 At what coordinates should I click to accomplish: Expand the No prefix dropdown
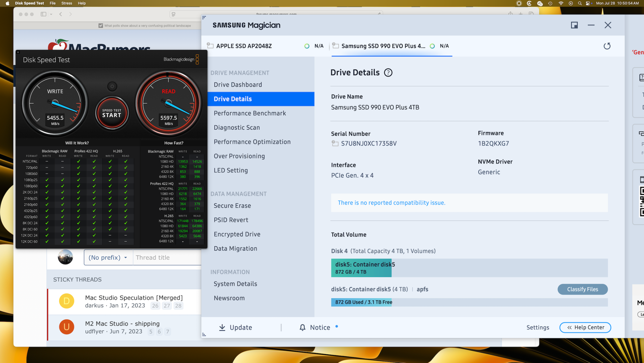click(108, 258)
